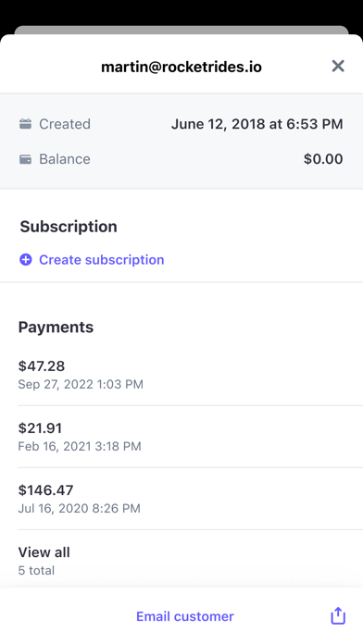Screen dimensions: 363x644
Task: Click the calendar icon next to Created
Action: tap(26, 124)
